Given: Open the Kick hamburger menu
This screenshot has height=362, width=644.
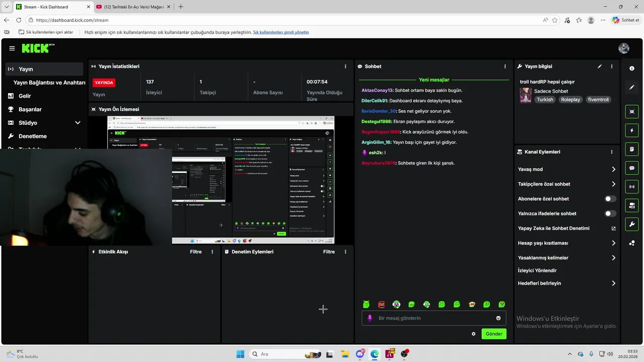Looking at the screenshot, I should [12, 48].
